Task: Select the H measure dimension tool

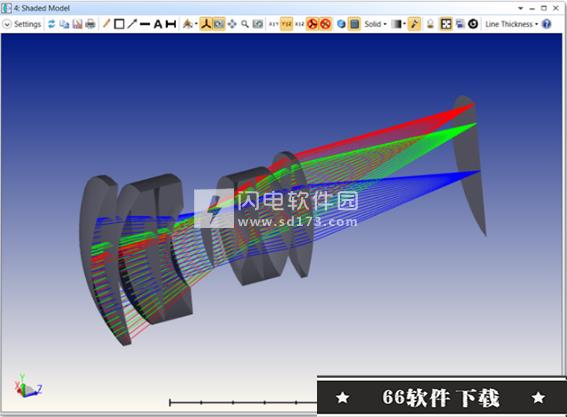Action: click(x=171, y=24)
